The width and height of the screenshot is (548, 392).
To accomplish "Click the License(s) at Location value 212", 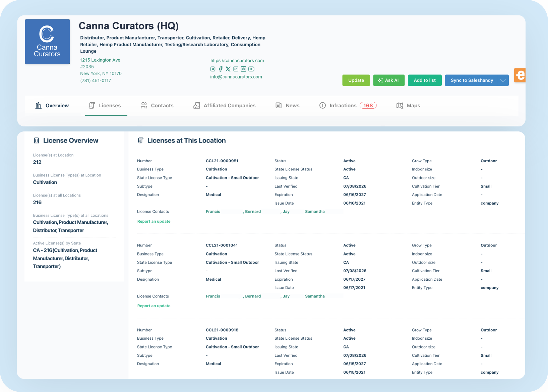I will click(37, 162).
